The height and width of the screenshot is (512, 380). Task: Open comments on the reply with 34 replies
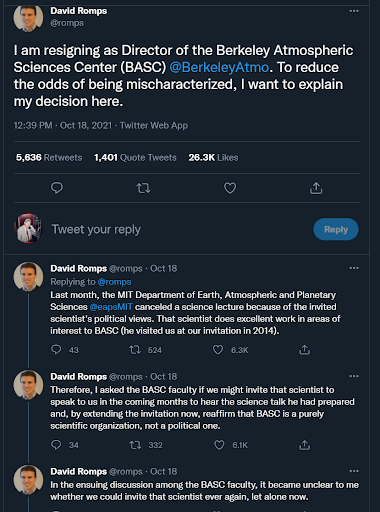click(x=56, y=445)
